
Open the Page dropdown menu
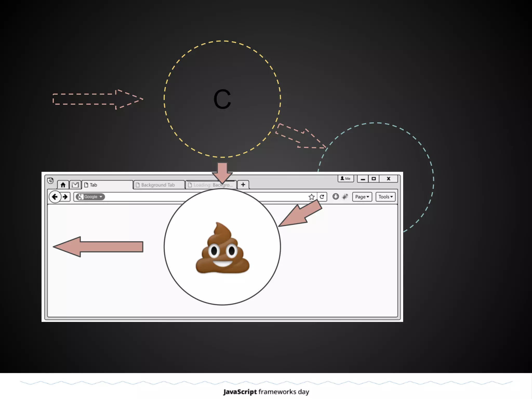362,197
